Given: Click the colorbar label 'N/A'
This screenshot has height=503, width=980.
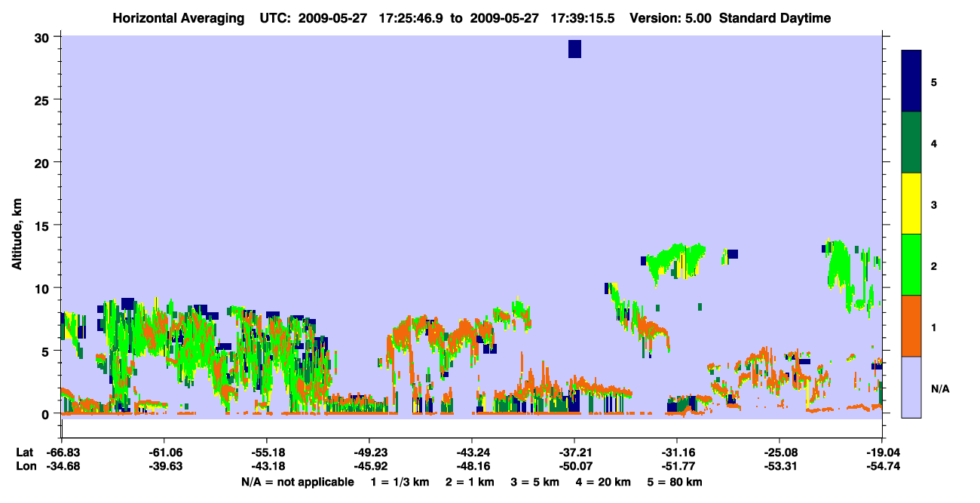Looking at the screenshot, I should (x=939, y=388).
